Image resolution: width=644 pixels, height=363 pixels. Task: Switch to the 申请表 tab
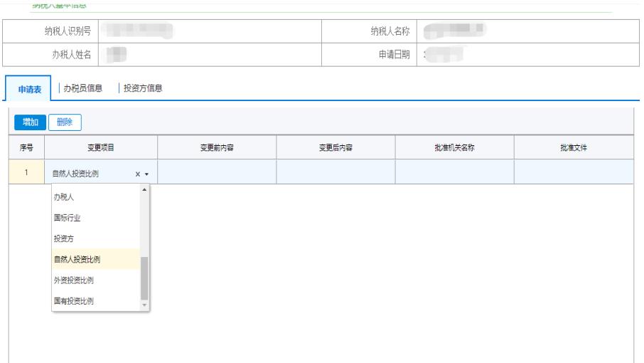click(x=28, y=89)
